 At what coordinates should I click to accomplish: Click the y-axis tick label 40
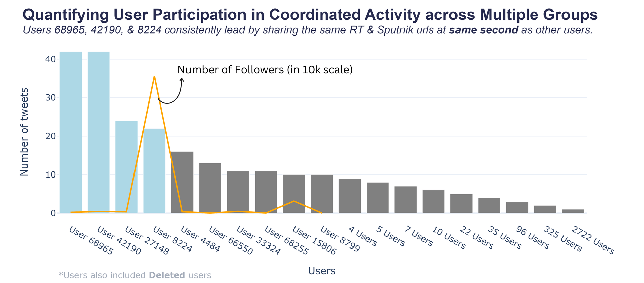[x=50, y=59]
